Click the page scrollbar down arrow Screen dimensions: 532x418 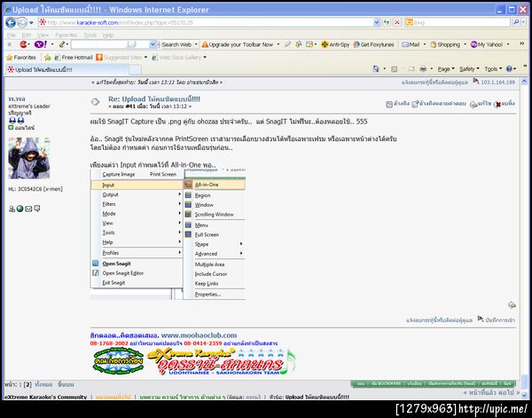pos(524,395)
